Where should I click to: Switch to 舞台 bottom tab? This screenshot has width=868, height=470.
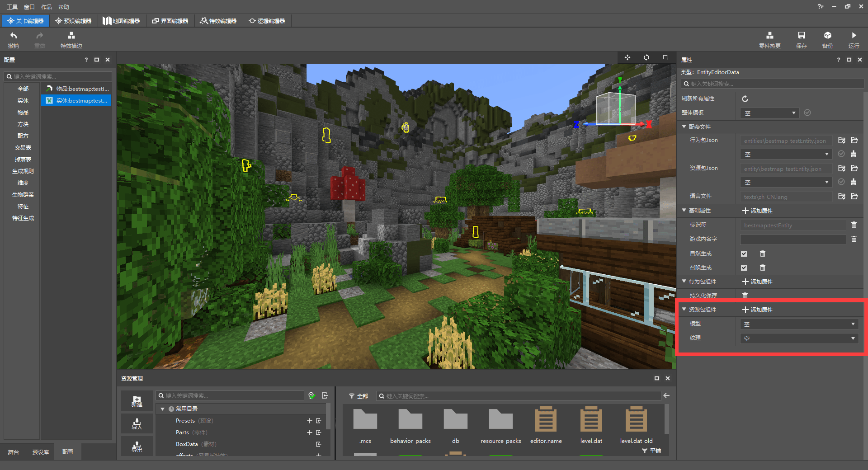14,452
